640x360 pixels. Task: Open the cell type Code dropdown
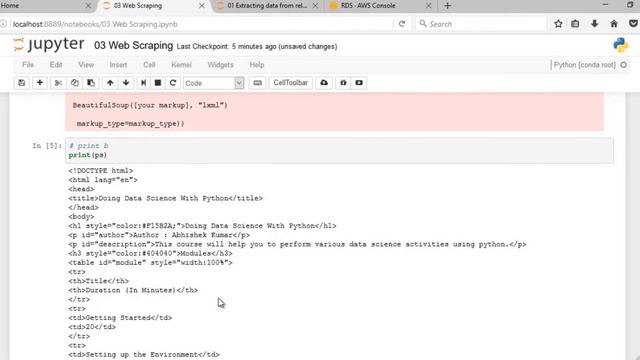(213, 83)
